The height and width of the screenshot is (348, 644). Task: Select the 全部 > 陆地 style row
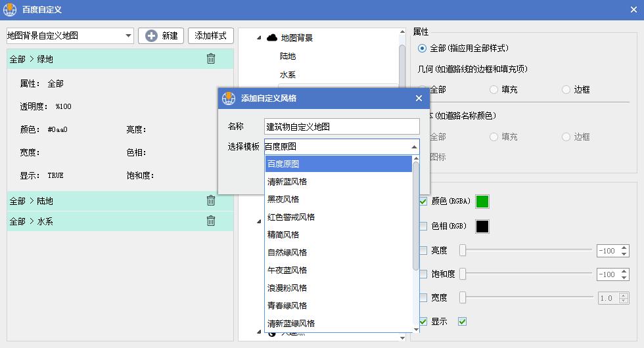[x=120, y=201]
